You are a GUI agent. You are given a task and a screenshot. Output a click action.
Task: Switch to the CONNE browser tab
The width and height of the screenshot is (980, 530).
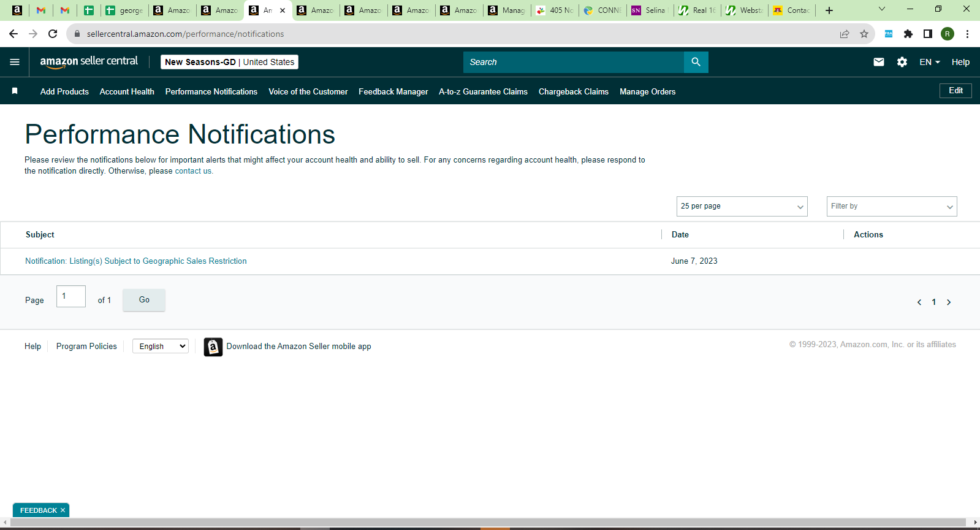coord(603,10)
